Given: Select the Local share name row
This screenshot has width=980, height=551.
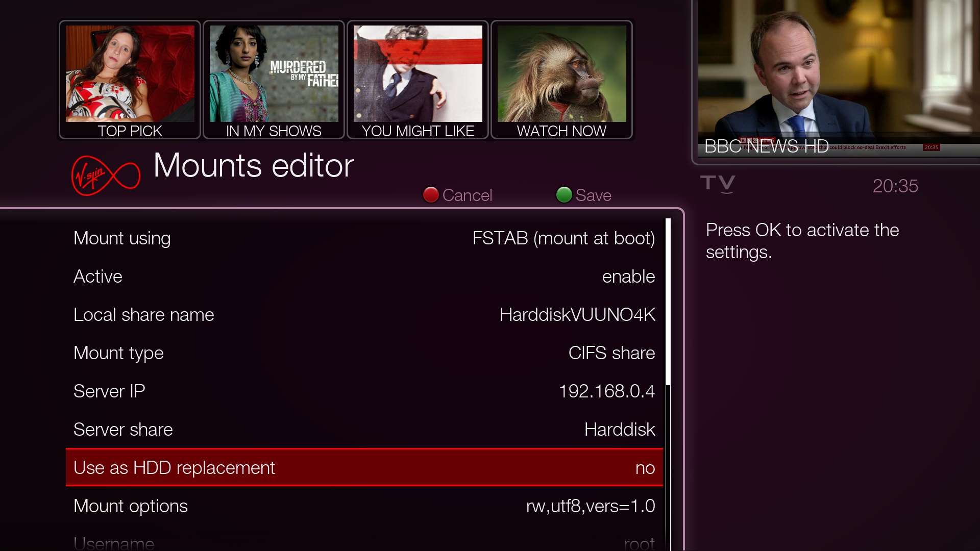Looking at the screenshot, I should click(x=364, y=315).
